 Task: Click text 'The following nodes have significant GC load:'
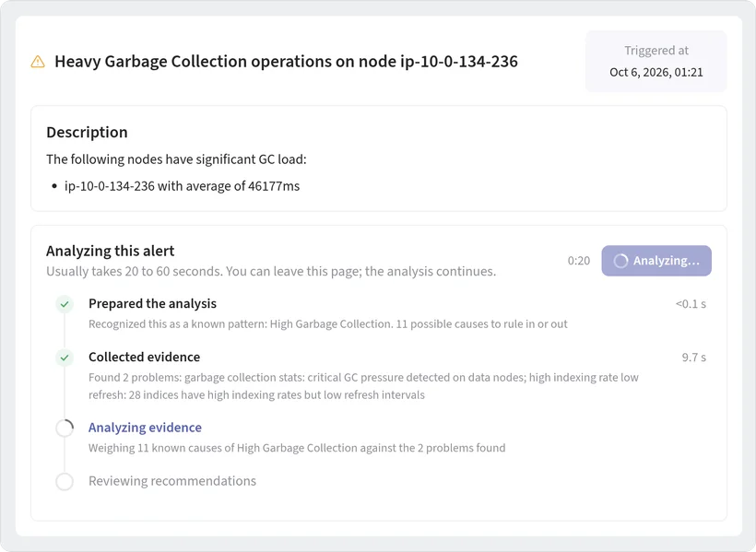point(176,159)
